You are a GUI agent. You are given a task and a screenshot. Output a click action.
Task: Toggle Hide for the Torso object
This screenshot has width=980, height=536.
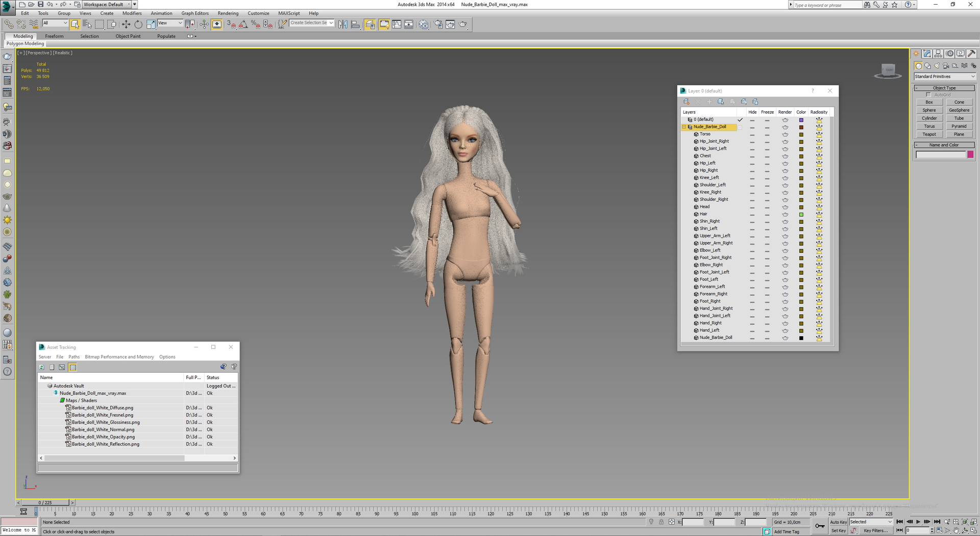point(752,135)
